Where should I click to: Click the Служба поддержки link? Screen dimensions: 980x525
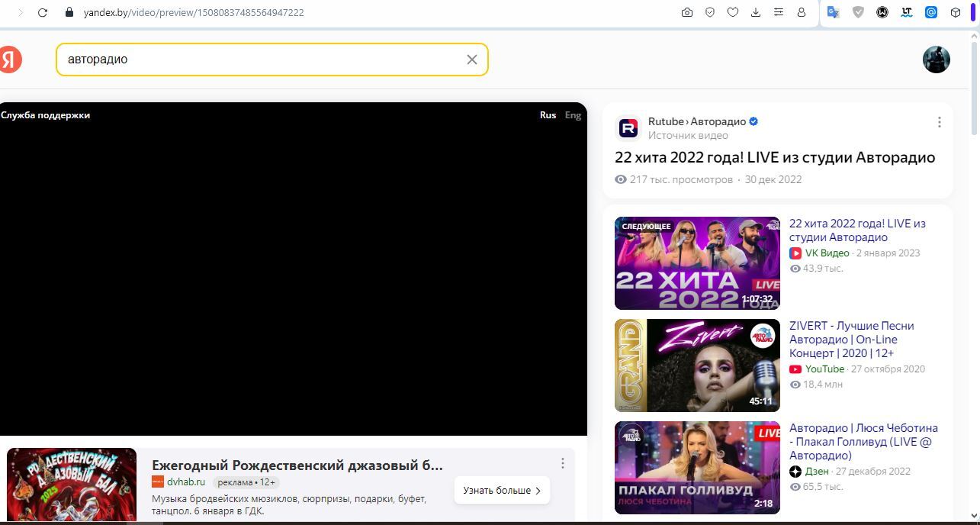tap(46, 115)
